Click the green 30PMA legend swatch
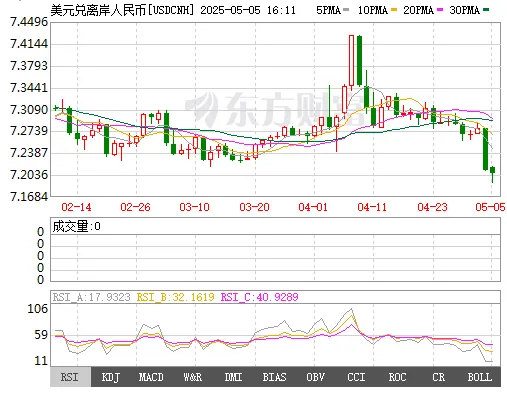This screenshot has width=507, height=408. pos(486,10)
